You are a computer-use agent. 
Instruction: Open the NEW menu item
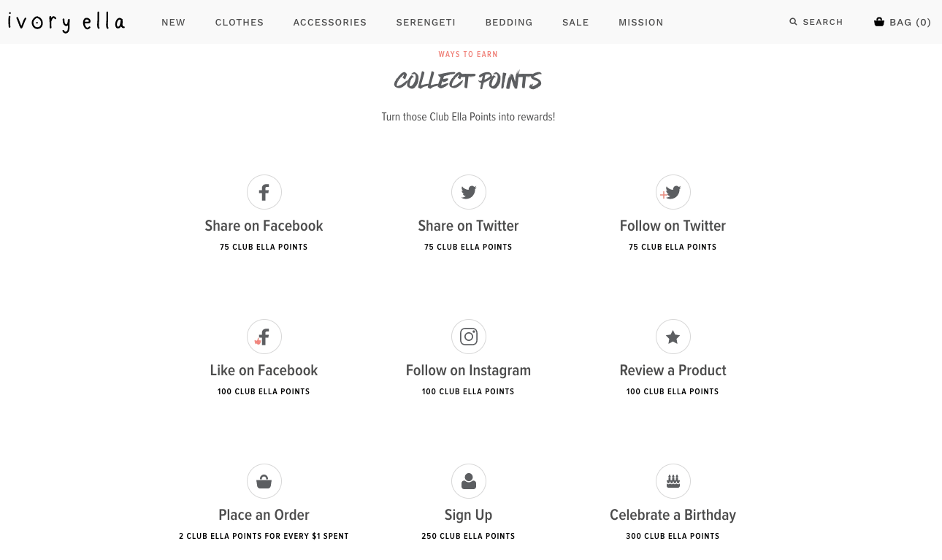click(x=173, y=23)
